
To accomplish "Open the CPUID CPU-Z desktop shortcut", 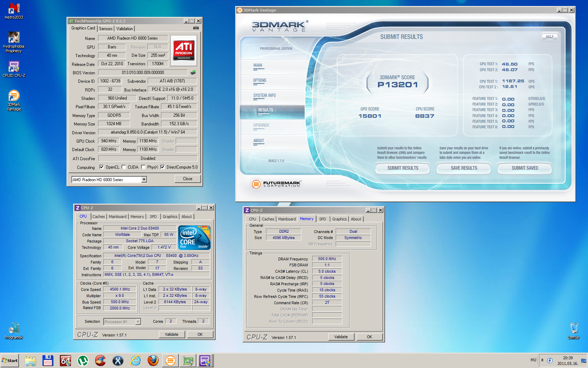I will click(14, 69).
